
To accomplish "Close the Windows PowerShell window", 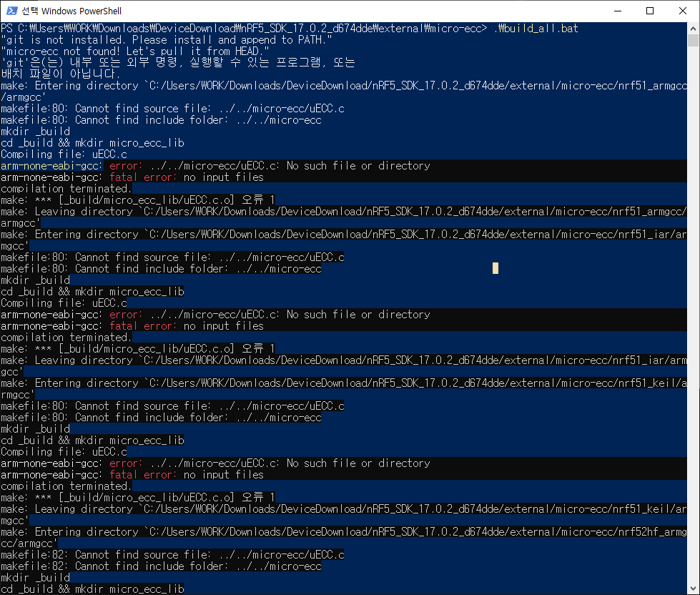I will (x=683, y=11).
